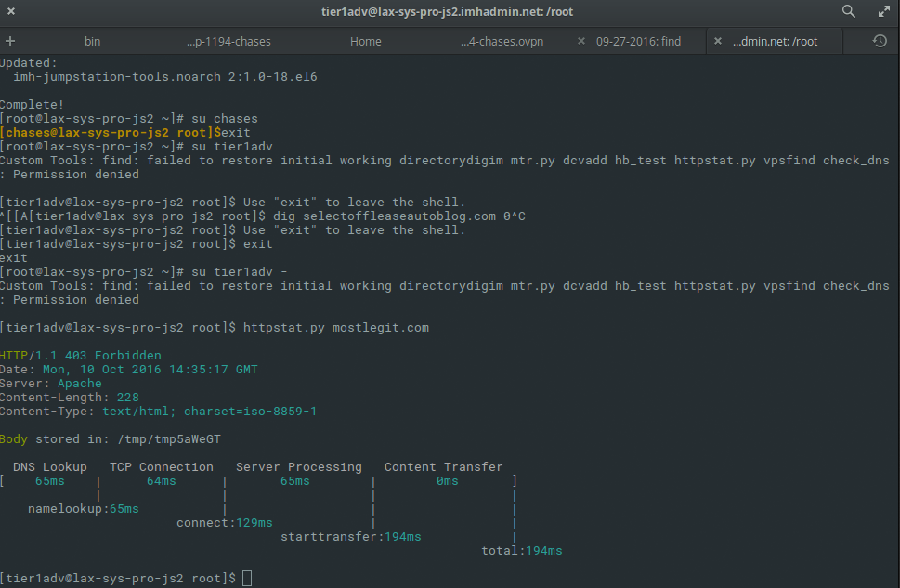Switch to the bin tab
This screenshot has height=588, width=900.
92,42
